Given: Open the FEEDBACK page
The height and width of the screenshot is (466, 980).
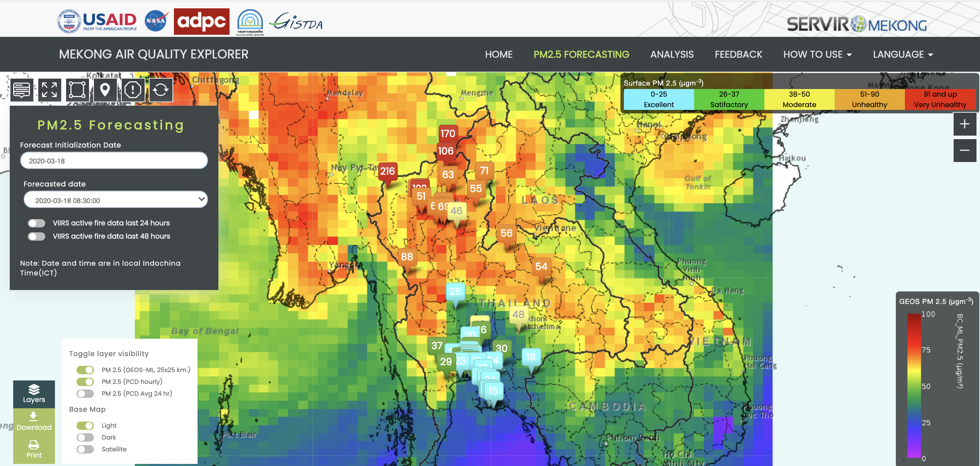Looking at the screenshot, I should coord(738,54).
